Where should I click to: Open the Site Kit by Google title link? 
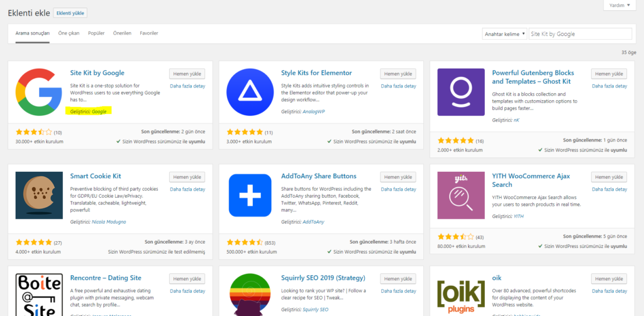[97, 73]
